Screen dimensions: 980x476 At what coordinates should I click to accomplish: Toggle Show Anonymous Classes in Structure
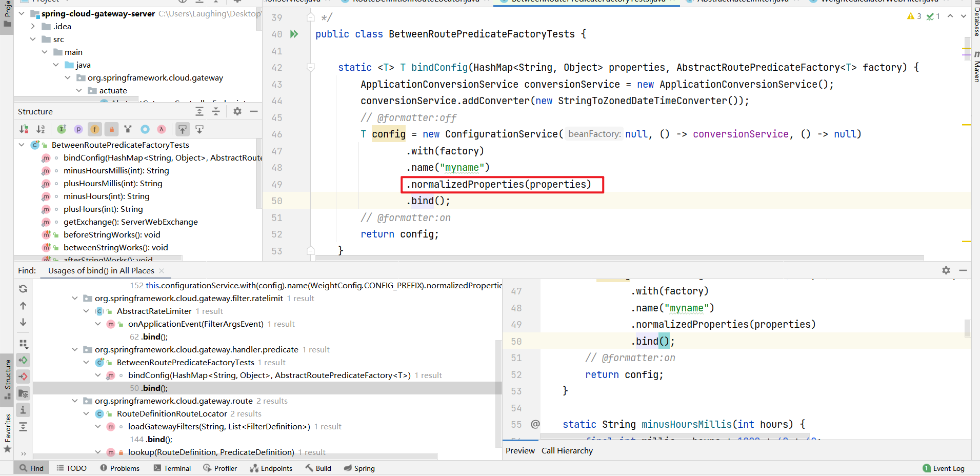(145, 129)
